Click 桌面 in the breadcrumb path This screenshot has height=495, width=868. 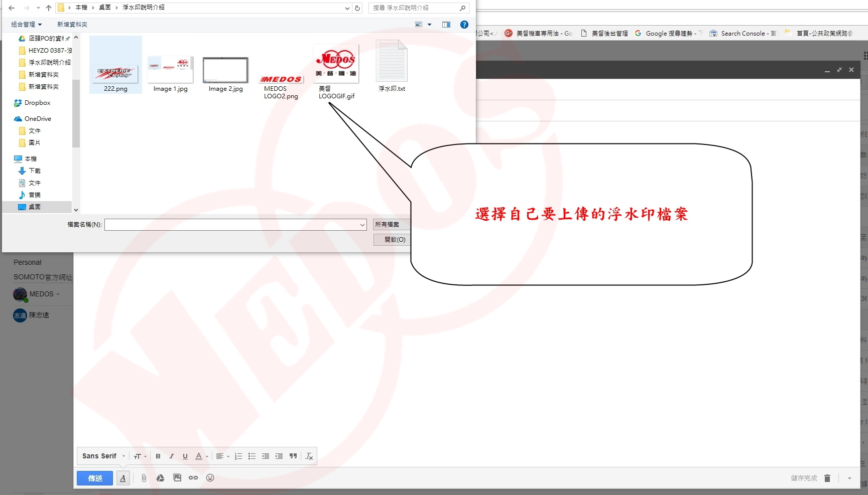pyautogui.click(x=105, y=8)
